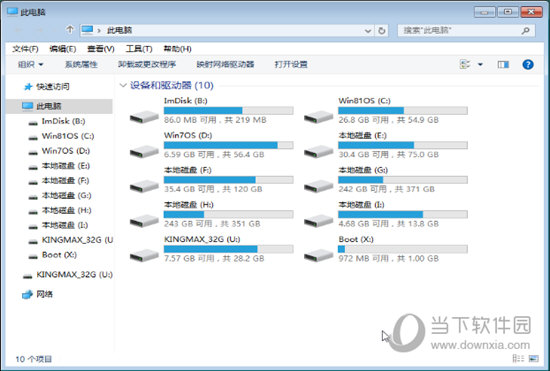Click the text 242 GB 可用, 共 371 GB
Viewport: 550px width, 371px height.
click(387, 189)
